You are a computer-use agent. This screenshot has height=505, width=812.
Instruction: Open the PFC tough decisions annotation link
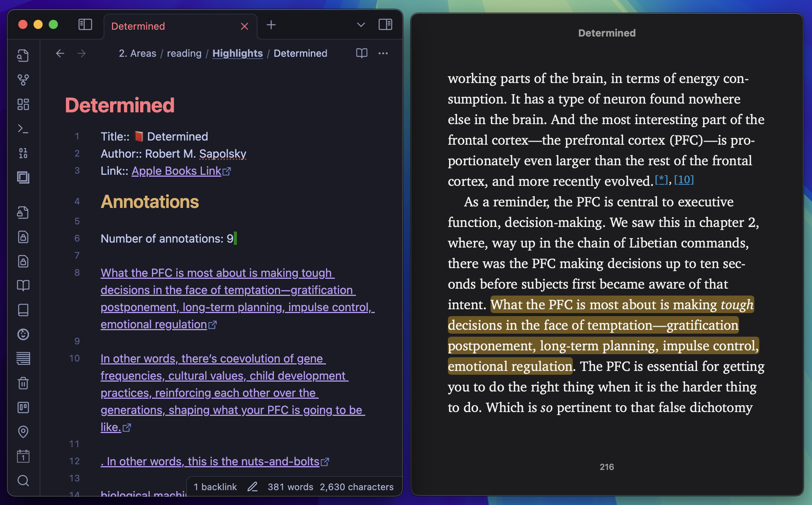point(215,324)
